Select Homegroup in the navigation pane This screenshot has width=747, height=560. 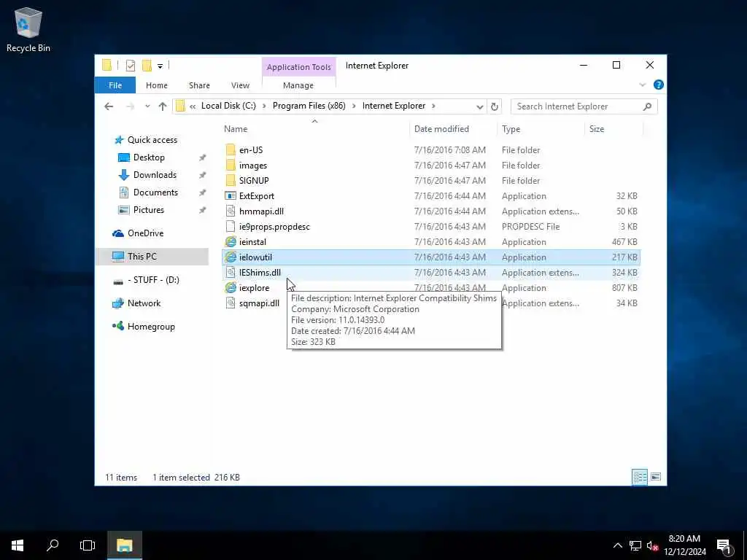[151, 327]
